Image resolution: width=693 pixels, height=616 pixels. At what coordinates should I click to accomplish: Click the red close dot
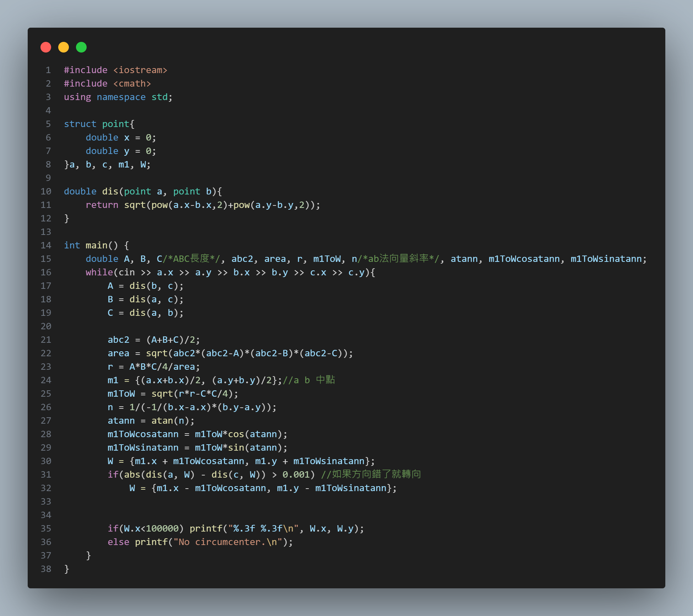pyautogui.click(x=46, y=47)
